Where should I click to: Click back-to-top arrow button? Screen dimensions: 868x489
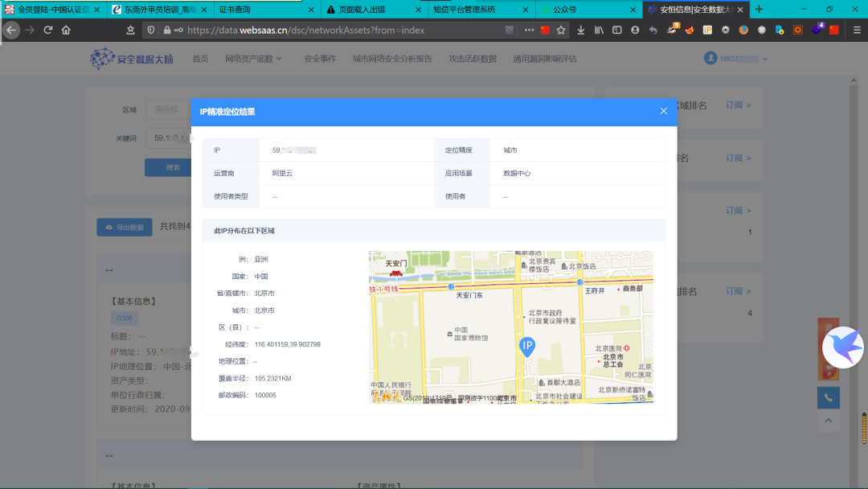click(x=828, y=421)
